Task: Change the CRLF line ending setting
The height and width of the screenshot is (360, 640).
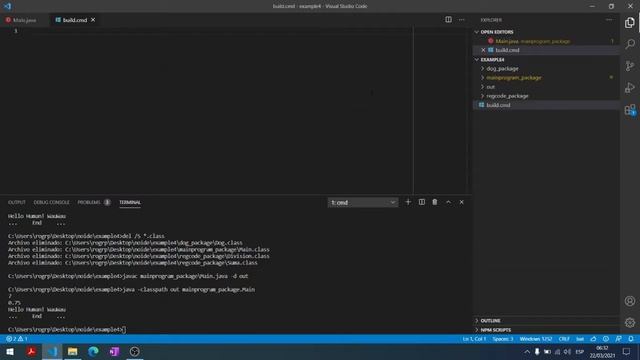Action: coord(564,339)
